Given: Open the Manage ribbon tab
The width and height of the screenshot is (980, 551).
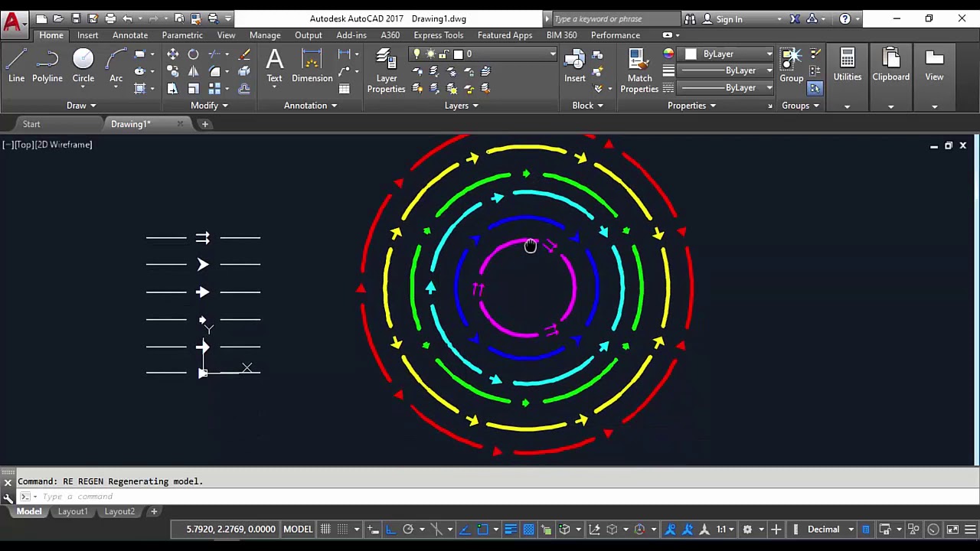Looking at the screenshot, I should 265,35.
